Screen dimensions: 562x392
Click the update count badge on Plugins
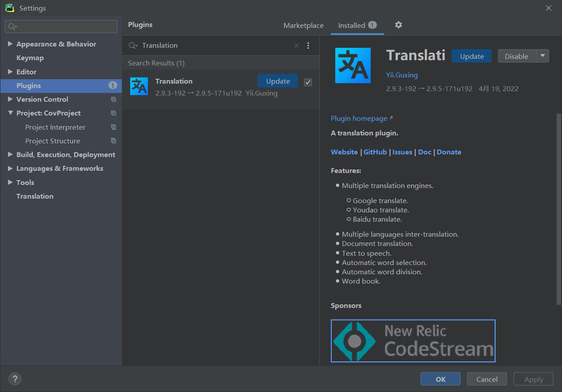[113, 85]
